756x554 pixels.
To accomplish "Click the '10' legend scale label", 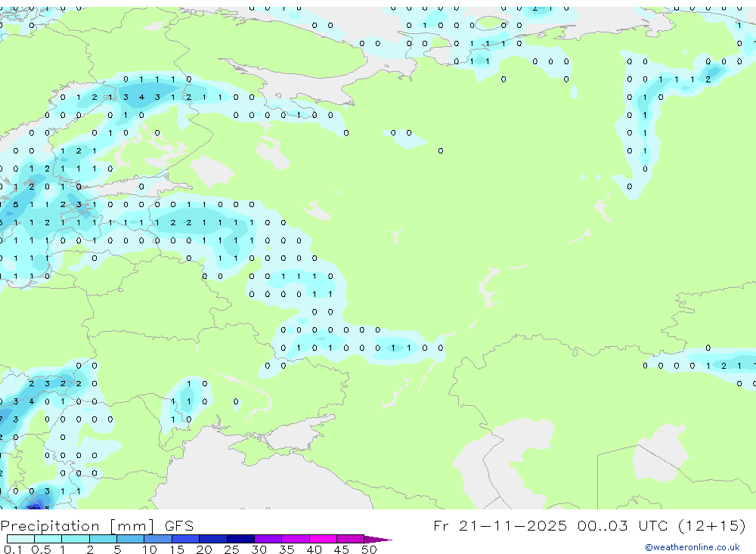I will pos(149,549).
